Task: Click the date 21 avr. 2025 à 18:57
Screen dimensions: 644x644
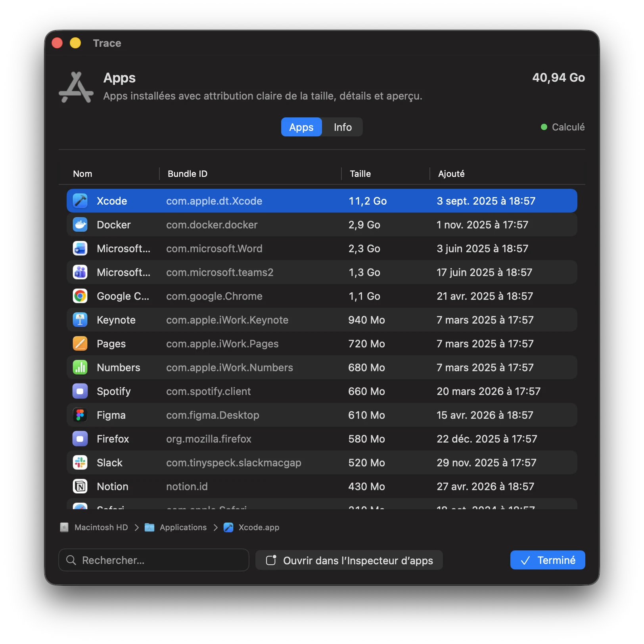Action: point(485,296)
